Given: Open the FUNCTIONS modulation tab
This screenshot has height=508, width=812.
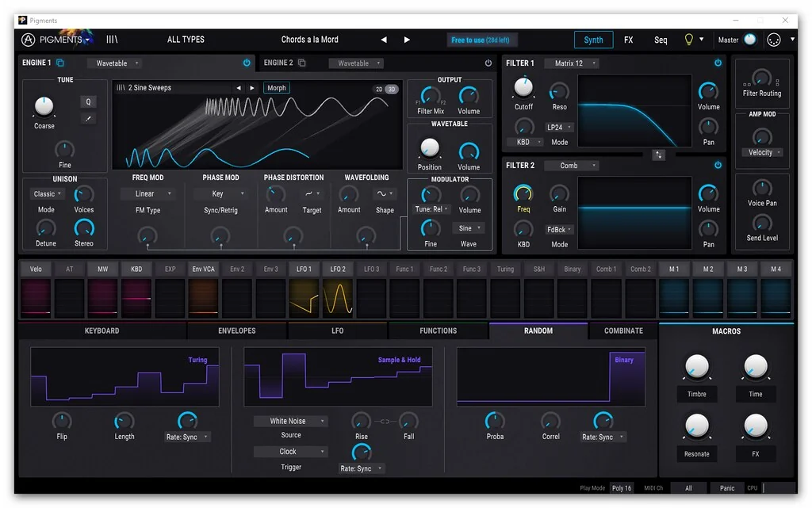Looking at the screenshot, I should click(438, 331).
